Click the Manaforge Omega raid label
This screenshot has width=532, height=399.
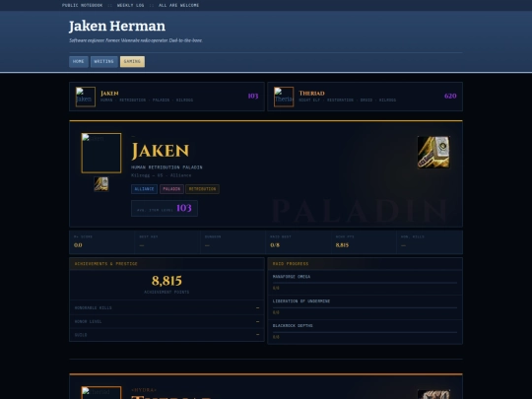click(x=292, y=277)
